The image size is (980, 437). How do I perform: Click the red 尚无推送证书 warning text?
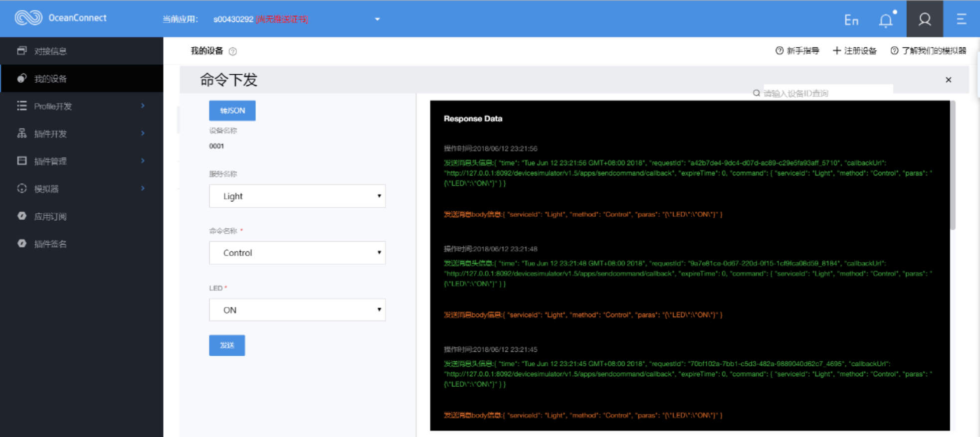(282, 19)
